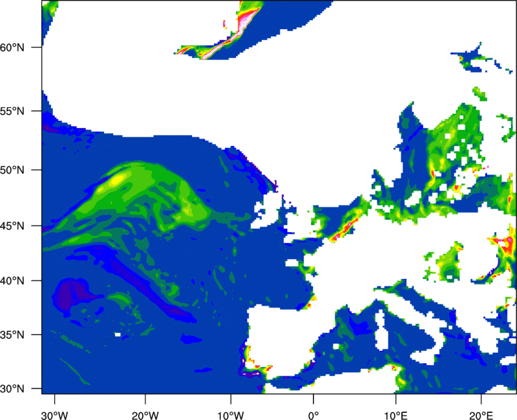Image resolution: width=517 pixels, height=420 pixels.
Task: Click the 30°W longitude label
Action: click(x=55, y=415)
